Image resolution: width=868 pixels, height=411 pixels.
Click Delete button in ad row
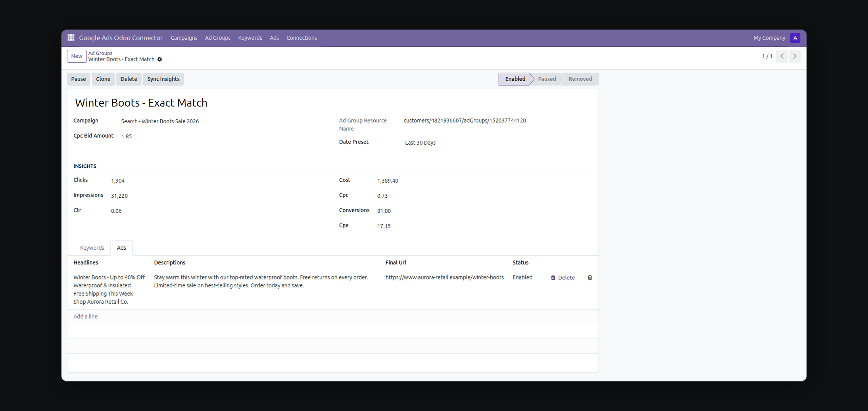[563, 278]
